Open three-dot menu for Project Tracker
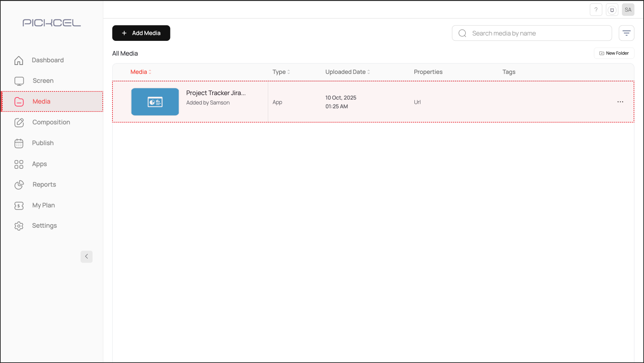The height and width of the screenshot is (363, 644). [620, 102]
